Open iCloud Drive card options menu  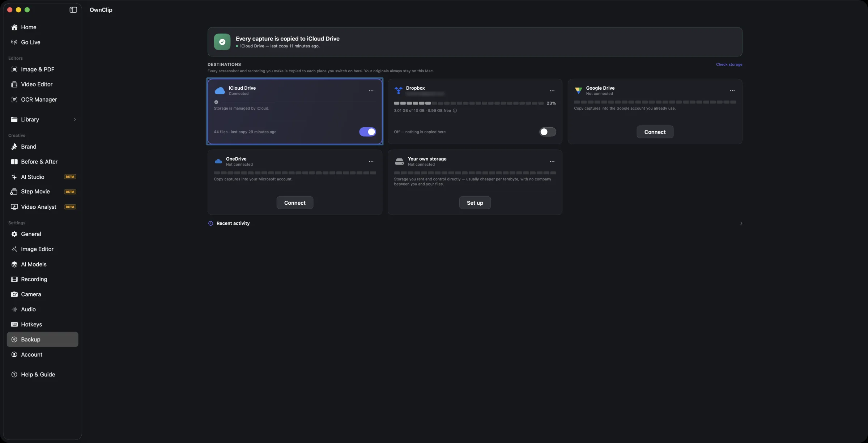371,91
